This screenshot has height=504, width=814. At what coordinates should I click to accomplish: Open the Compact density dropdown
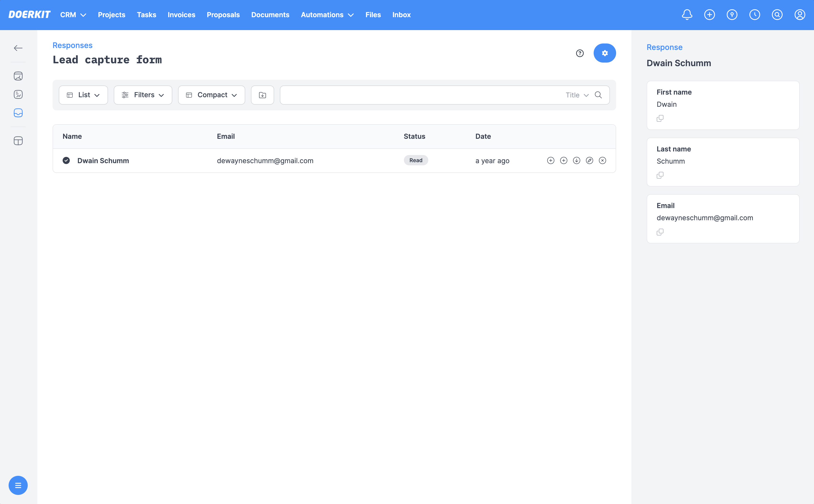[x=212, y=95]
